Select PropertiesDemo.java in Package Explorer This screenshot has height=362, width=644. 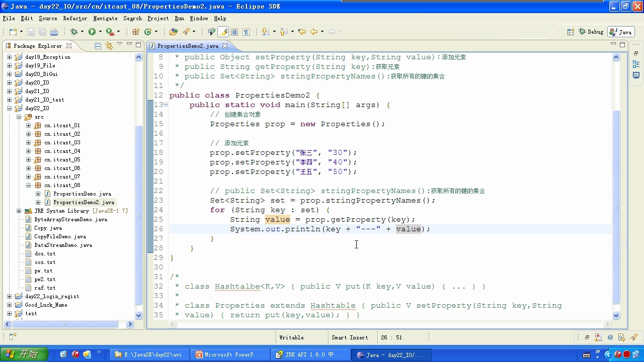click(82, 194)
